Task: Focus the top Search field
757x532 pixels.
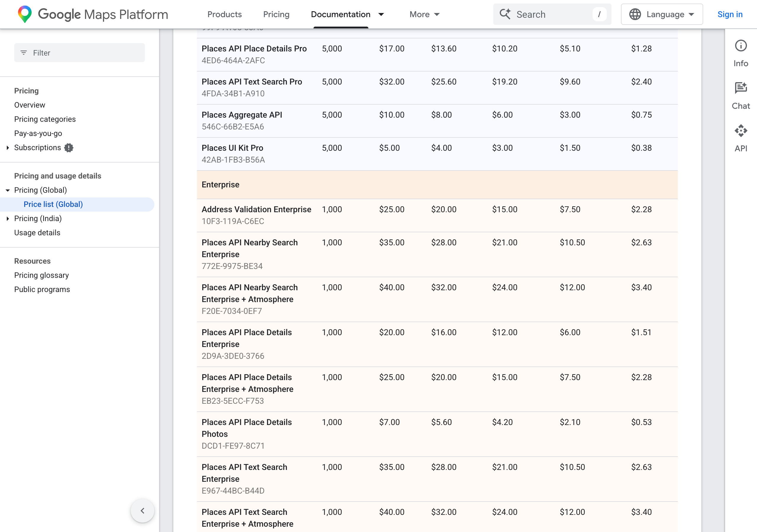Action: (552, 14)
